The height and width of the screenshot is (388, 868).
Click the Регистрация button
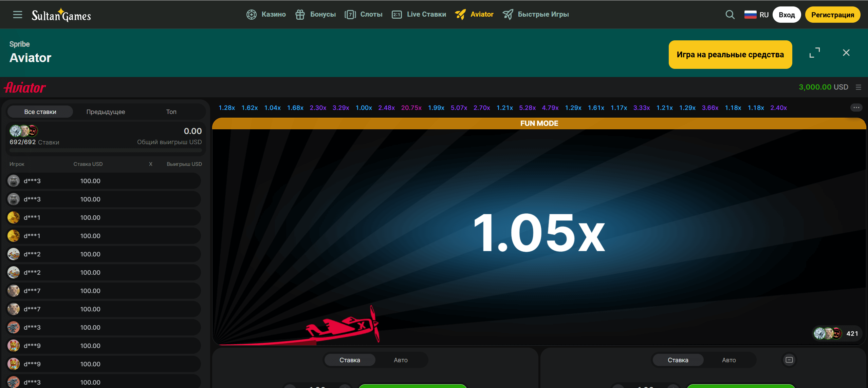[x=833, y=15]
